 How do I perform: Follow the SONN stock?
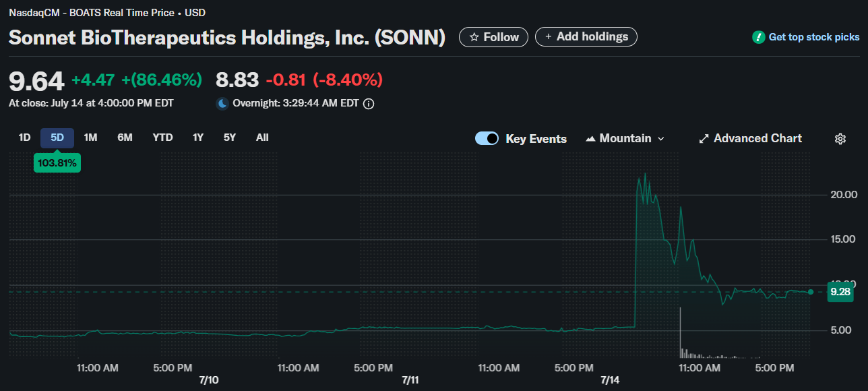[494, 37]
